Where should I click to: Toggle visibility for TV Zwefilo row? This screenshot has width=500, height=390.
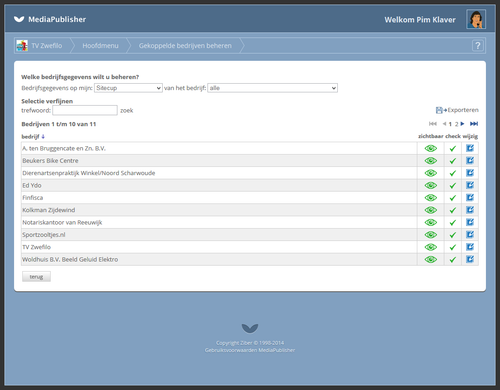point(431,247)
